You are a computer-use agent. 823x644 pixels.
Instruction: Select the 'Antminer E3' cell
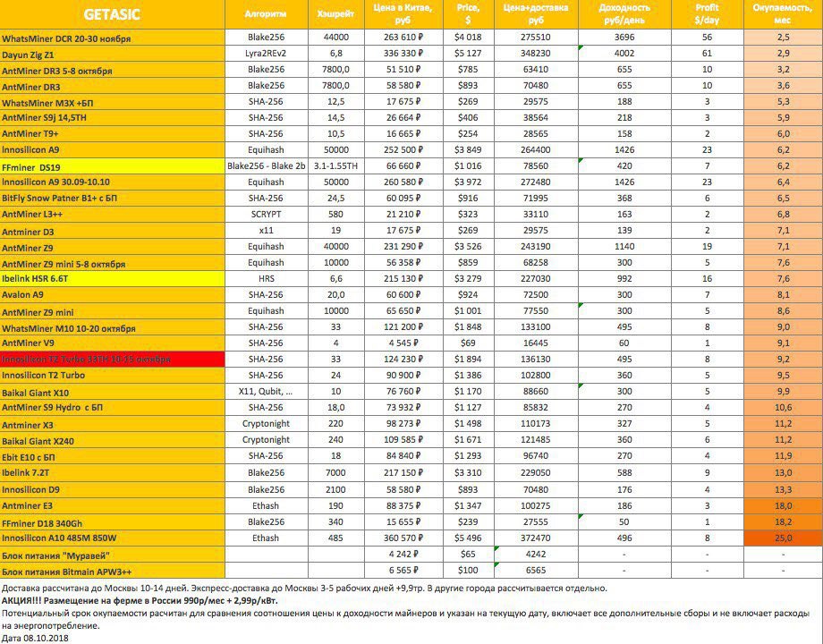pos(113,506)
